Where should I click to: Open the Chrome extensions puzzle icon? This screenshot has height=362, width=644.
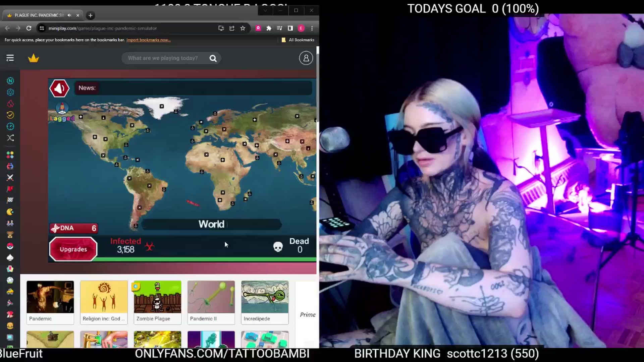(269, 28)
